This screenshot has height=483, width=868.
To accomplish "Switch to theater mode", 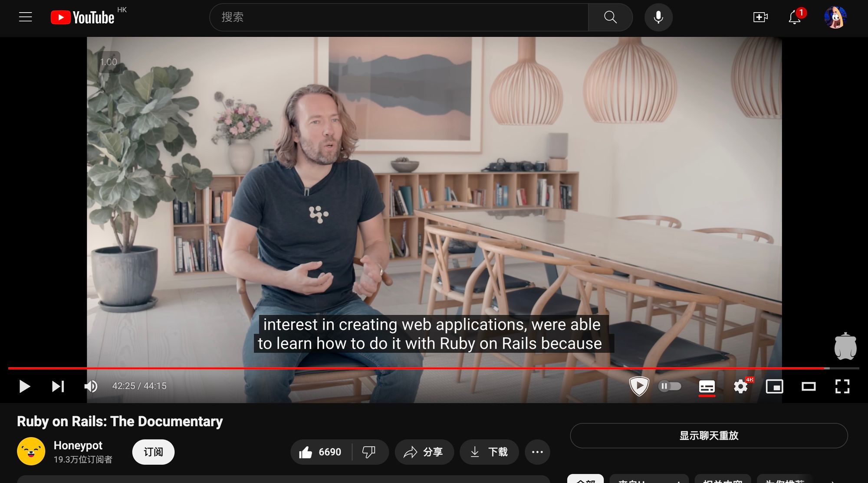I will [x=809, y=386].
